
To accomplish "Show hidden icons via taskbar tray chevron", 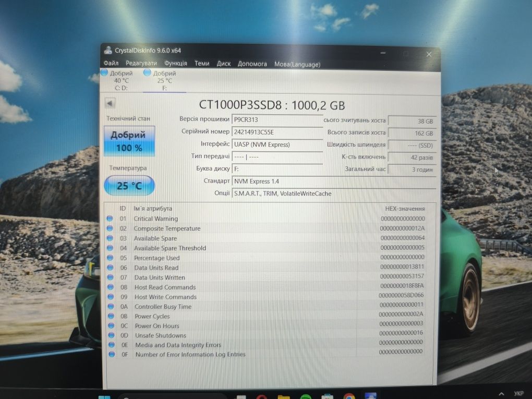I will 501,394.
